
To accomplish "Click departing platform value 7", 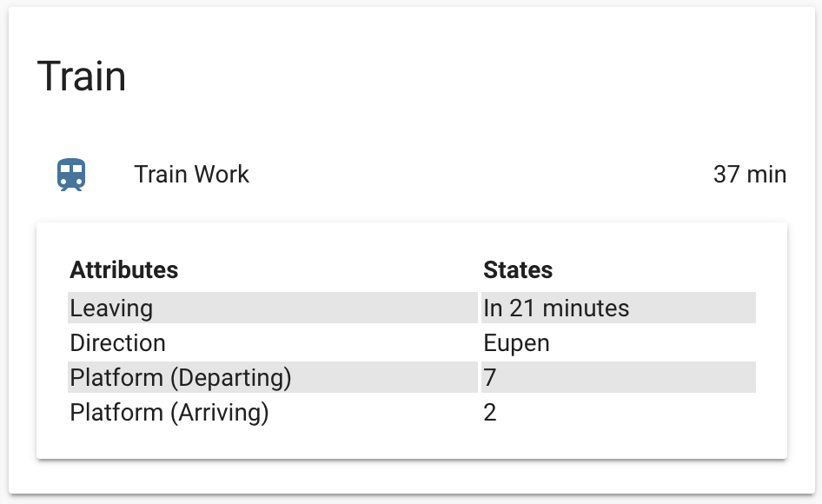I will coord(489,378).
